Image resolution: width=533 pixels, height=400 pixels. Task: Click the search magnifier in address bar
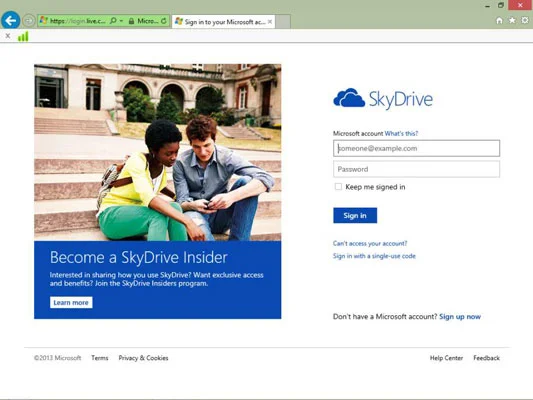[x=113, y=21]
